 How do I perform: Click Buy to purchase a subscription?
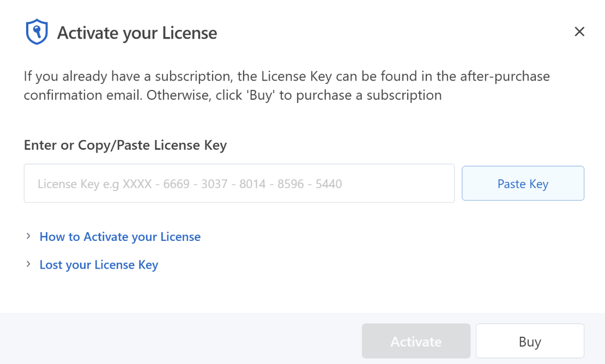[x=530, y=342]
